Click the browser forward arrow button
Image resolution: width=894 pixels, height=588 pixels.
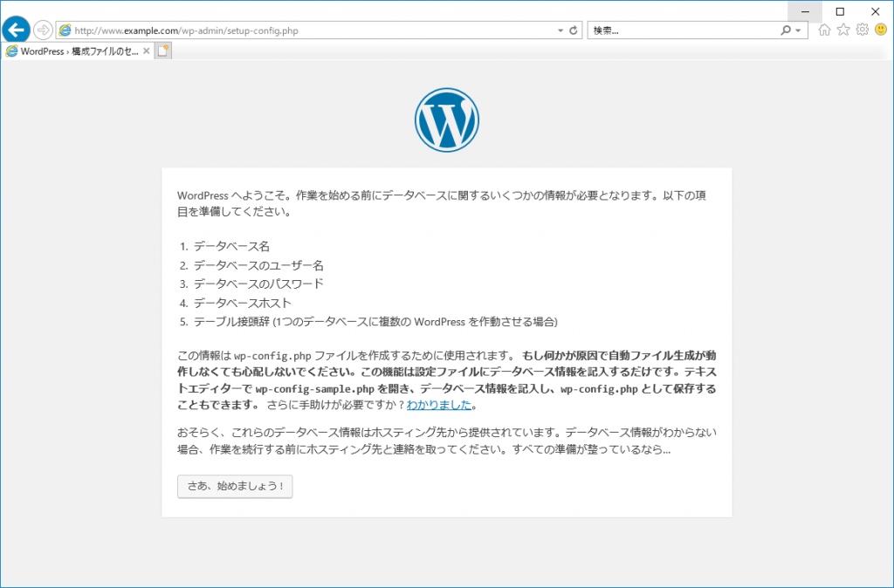click(43, 31)
